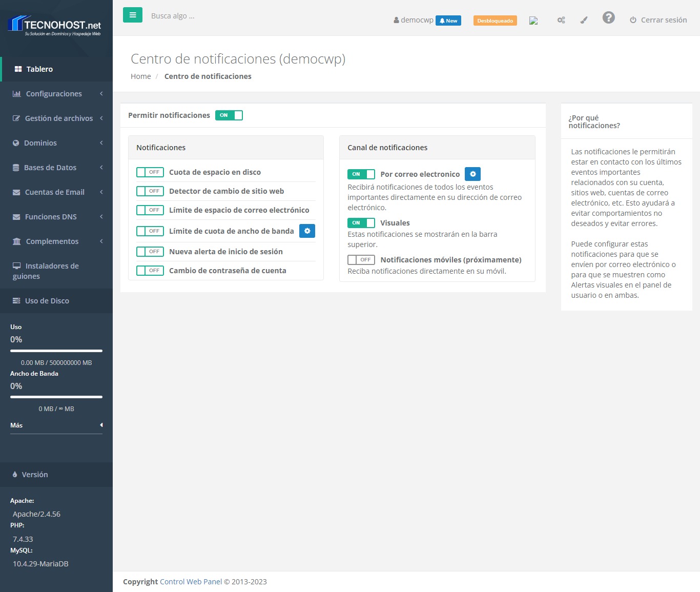700x592 pixels.
Task: Click the green hamburger menu button
Action: [x=132, y=15]
